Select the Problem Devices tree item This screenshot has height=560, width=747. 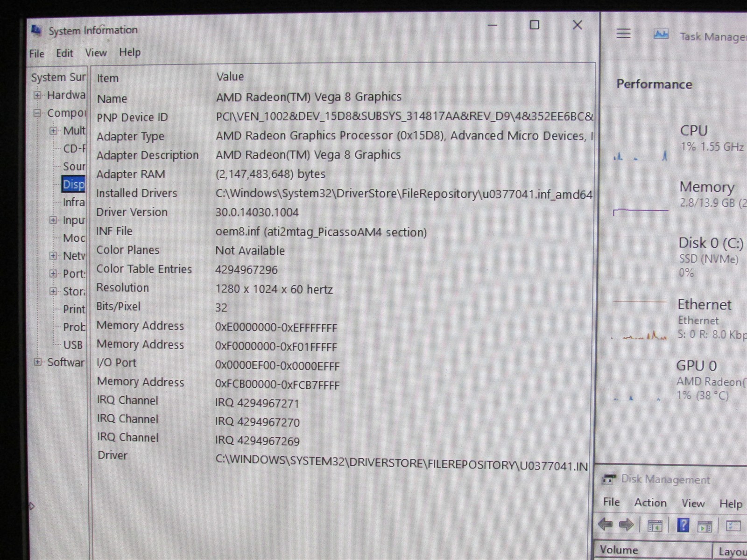pyautogui.click(x=74, y=327)
